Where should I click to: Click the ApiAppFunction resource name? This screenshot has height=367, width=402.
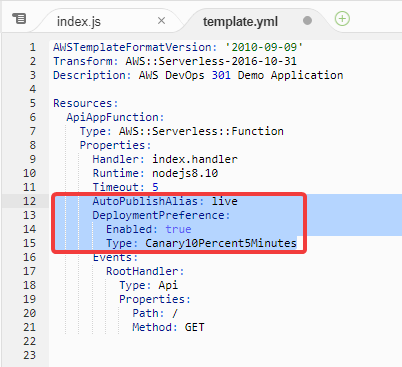point(112,117)
